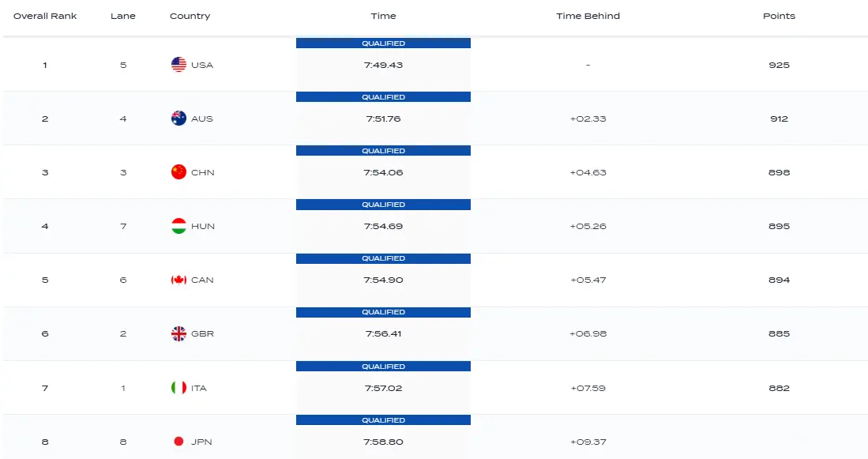This screenshot has width=868, height=459.
Task: Click Japan's time behind +09.37
Action: (x=588, y=442)
